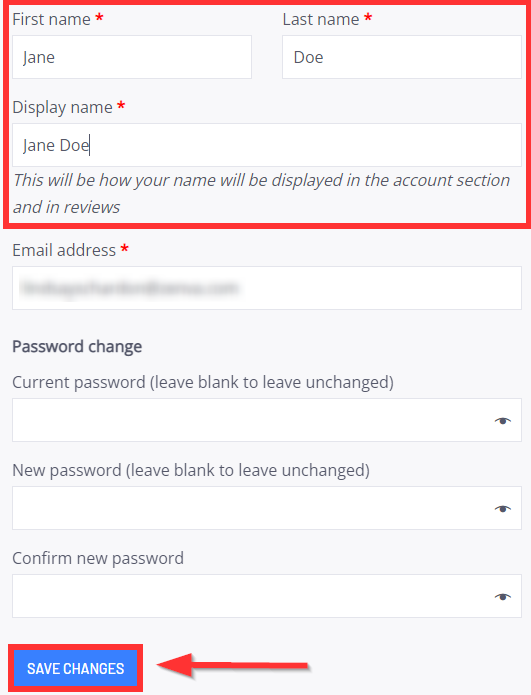Focus the Confirm new password field
This screenshot has width=531, height=695.
pos(267,596)
